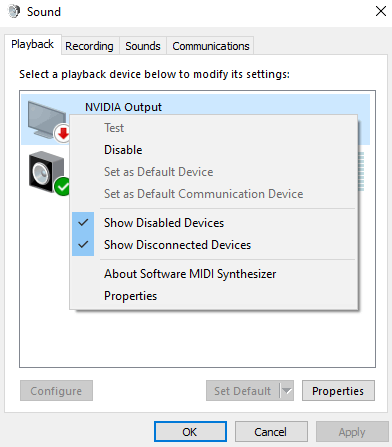Image resolution: width=392 pixels, height=447 pixels.
Task: Switch to the Recording tab
Action: (x=89, y=46)
